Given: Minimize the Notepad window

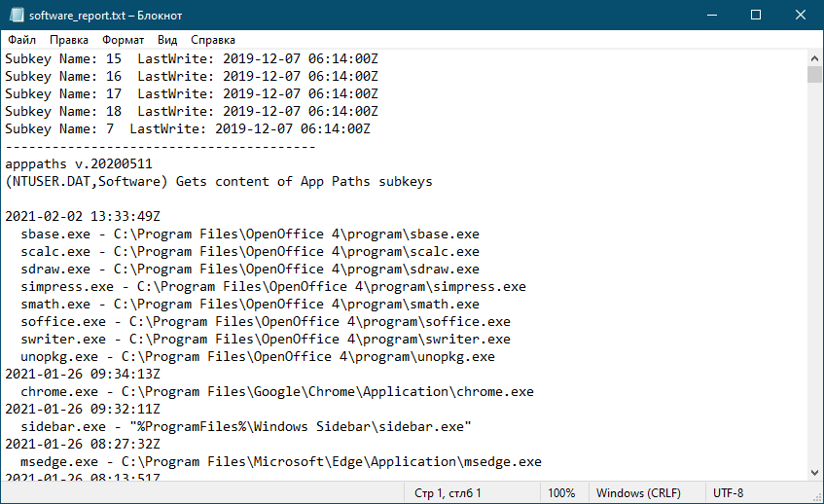Looking at the screenshot, I should (712, 16).
